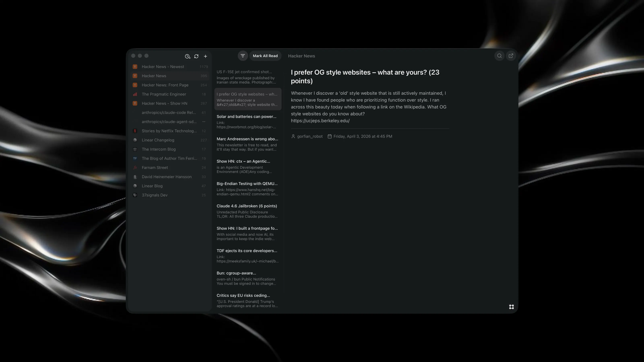The width and height of the screenshot is (644, 362).
Task: Select the Hacker News - Show HN feed
Action: (x=170, y=103)
